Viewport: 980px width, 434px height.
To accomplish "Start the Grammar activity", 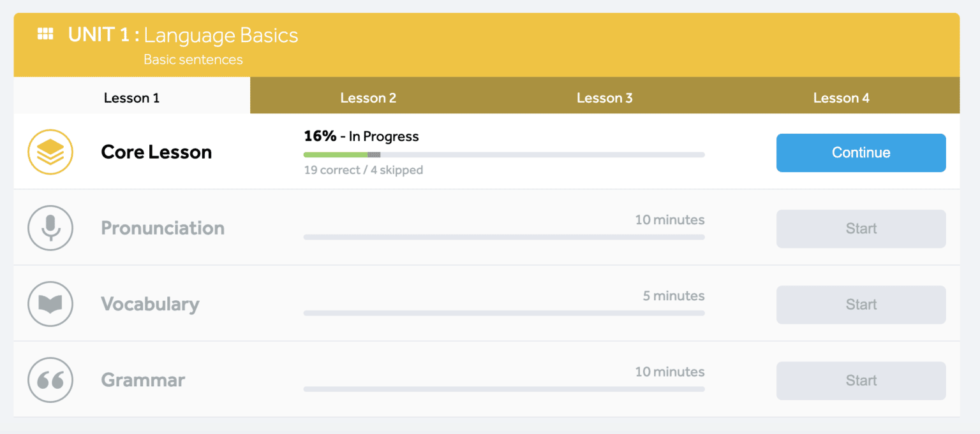I will [x=861, y=380].
